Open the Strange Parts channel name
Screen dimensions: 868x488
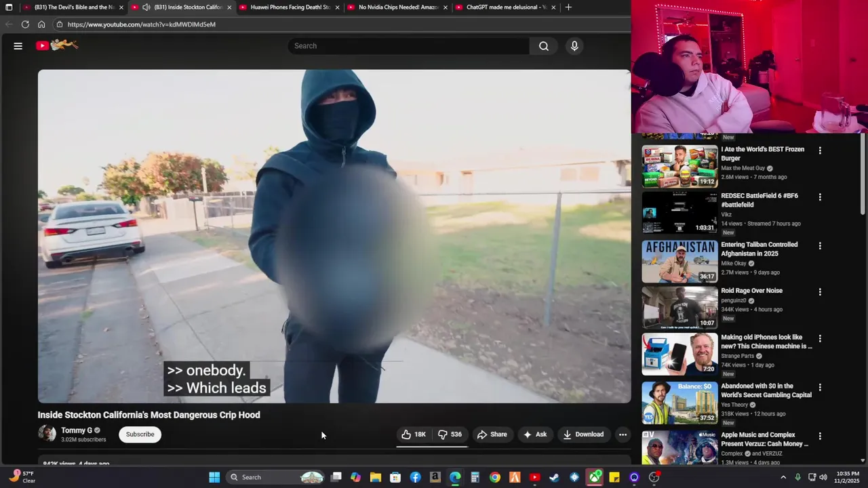click(738, 356)
